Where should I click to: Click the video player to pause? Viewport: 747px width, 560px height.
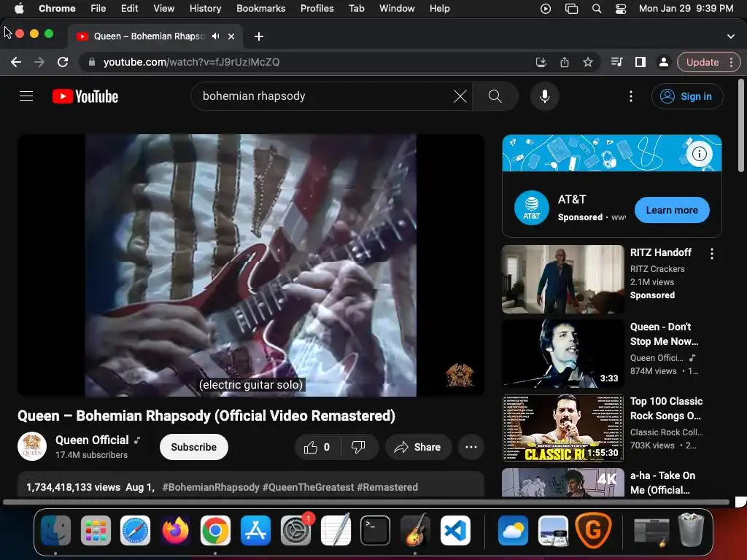pos(251,265)
